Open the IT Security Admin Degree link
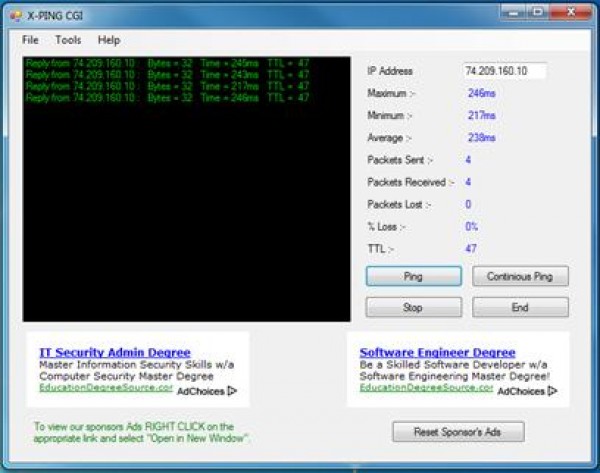The image size is (600, 473). [115, 352]
